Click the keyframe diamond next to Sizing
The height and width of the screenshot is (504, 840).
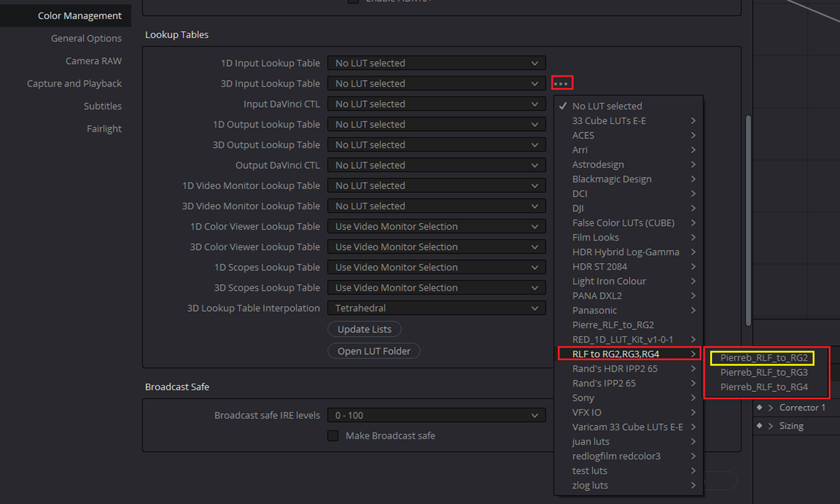(759, 426)
